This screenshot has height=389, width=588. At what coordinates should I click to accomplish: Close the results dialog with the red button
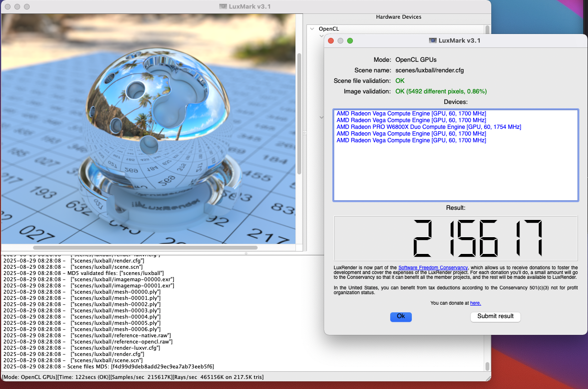coord(331,41)
